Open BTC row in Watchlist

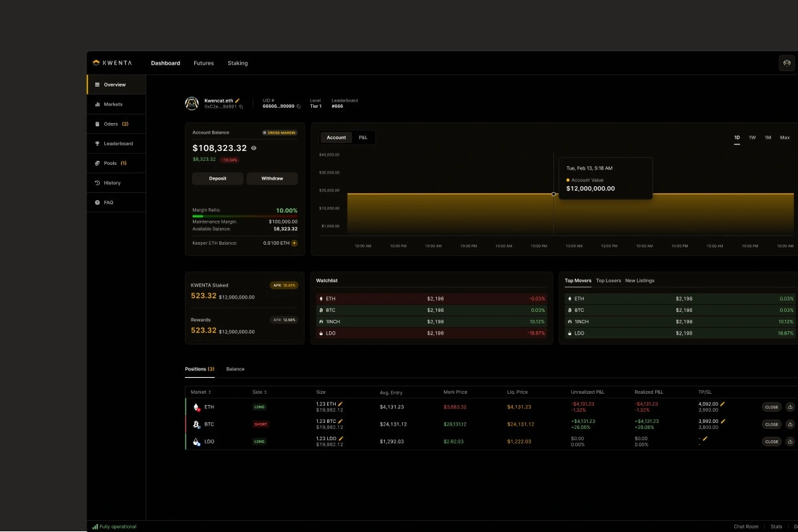point(432,311)
